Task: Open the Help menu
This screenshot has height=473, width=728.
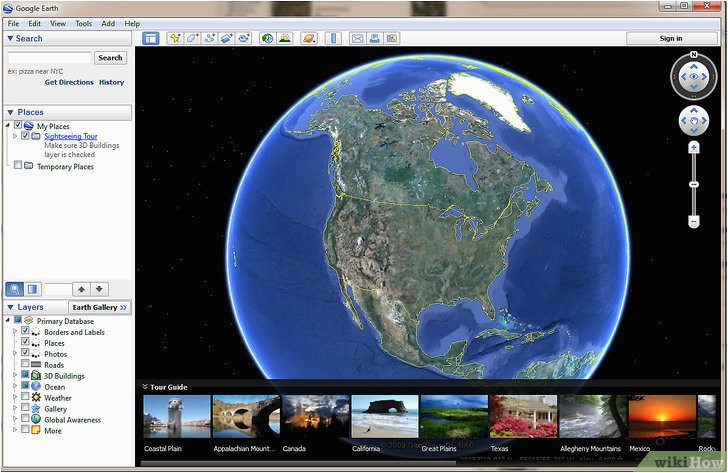Action: coord(132,24)
